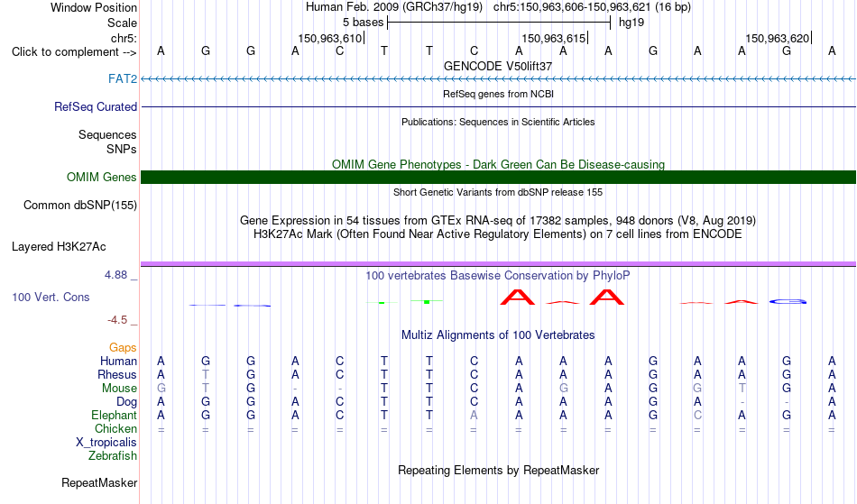Click 'Multiz Alignments of 100 Vertebrates' title
The height and width of the screenshot is (504, 857).
[x=498, y=334]
